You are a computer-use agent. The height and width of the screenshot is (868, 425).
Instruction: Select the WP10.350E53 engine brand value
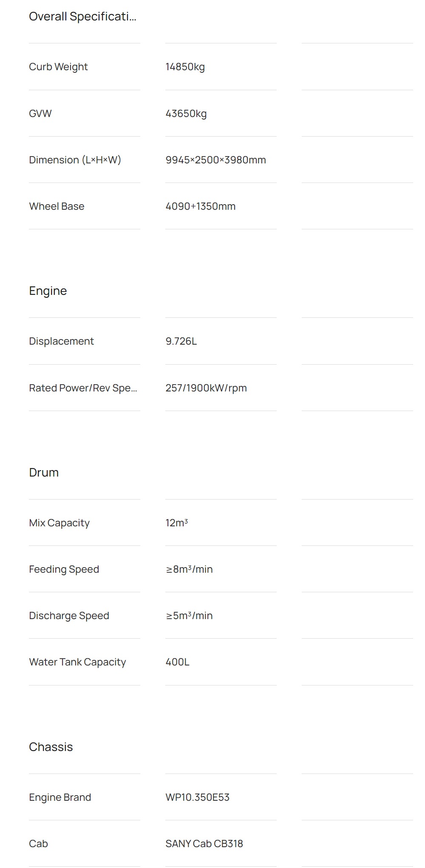pos(198,797)
